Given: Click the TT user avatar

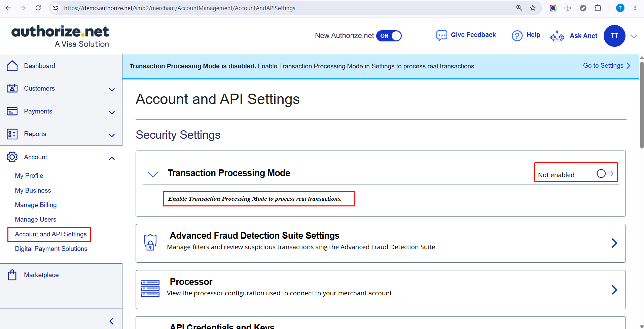Looking at the screenshot, I should (614, 36).
